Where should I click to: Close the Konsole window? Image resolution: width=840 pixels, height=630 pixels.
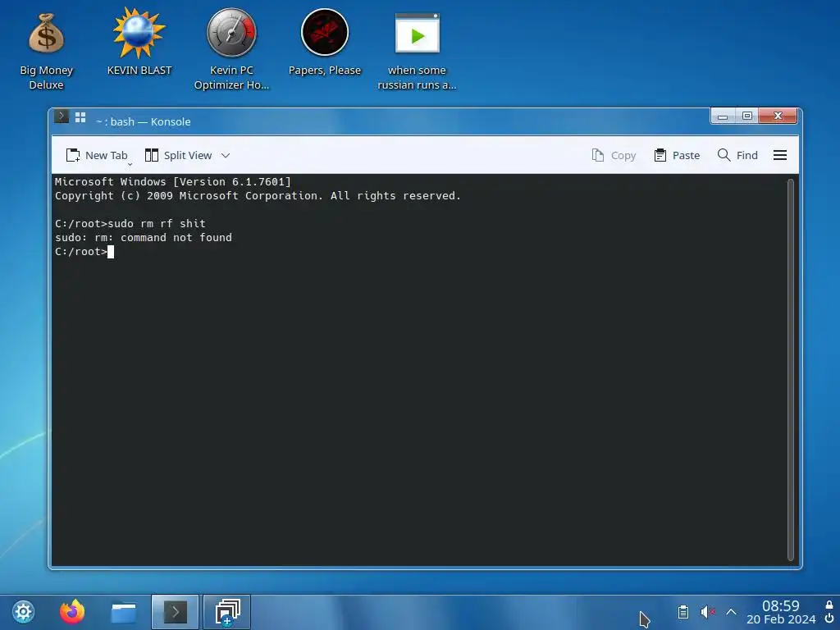click(x=778, y=116)
